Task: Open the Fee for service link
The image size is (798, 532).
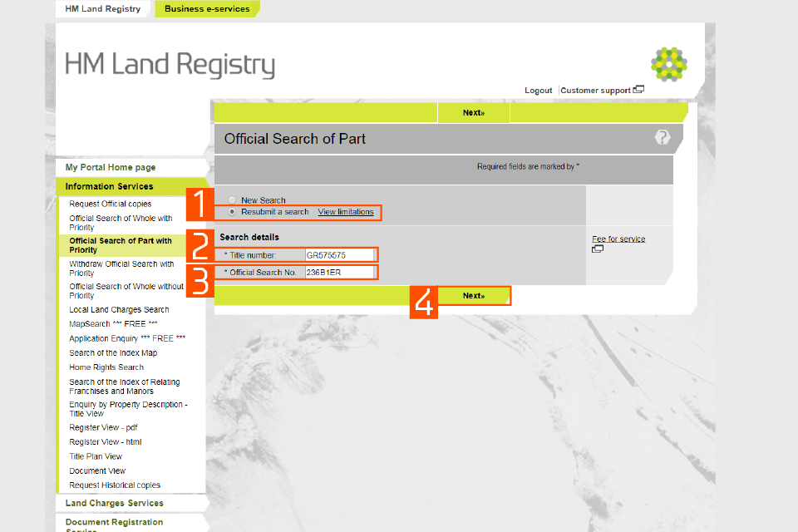Action: click(x=618, y=239)
